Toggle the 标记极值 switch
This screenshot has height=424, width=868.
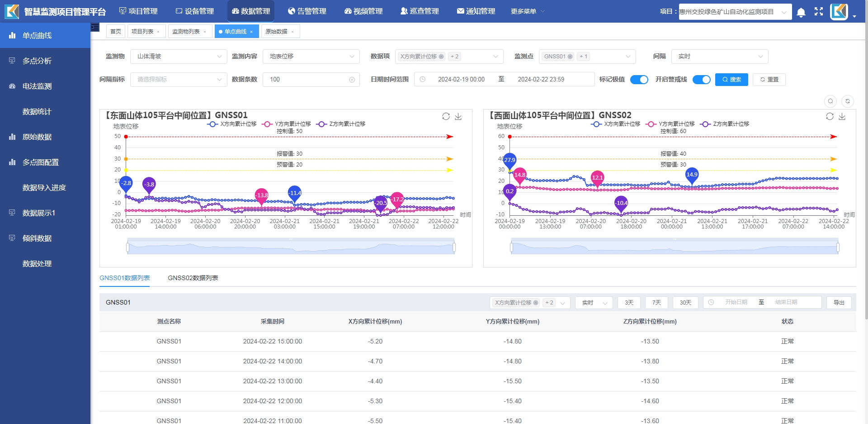639,80
